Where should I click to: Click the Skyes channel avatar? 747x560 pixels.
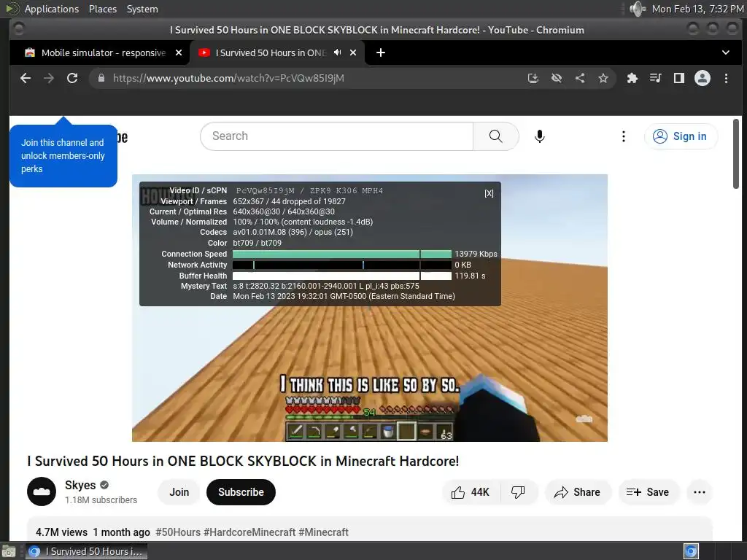tap(42, 491)
